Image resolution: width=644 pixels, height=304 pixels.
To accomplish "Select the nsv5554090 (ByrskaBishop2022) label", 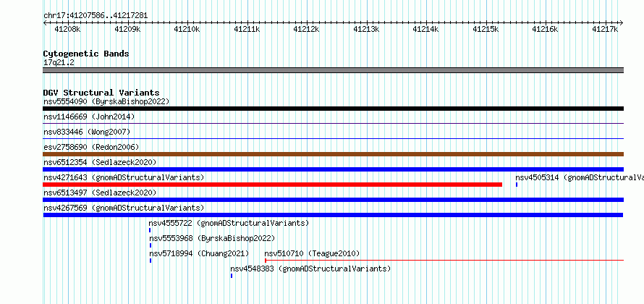I will [106, 101].
